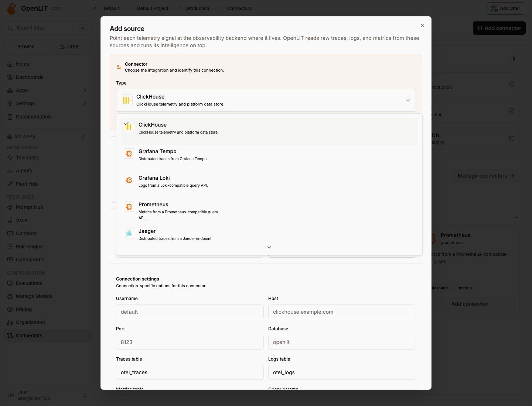Viewport: 532px width, 406px height.
Task: Open Telemetry monitoring page
Action: click(x=48, y=158)
